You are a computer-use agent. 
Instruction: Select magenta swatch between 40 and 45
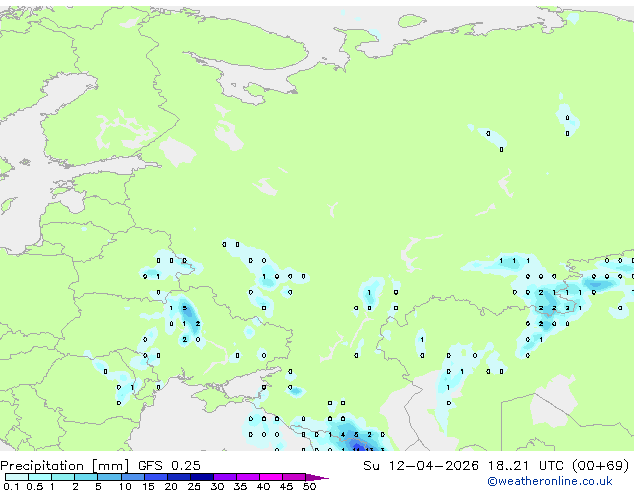(271, 477)
